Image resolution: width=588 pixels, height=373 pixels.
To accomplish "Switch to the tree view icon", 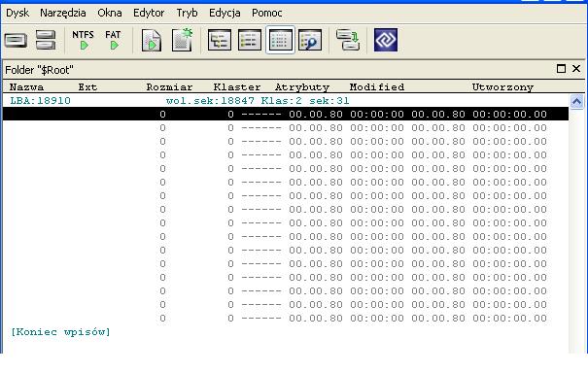I will coord(220,40).
